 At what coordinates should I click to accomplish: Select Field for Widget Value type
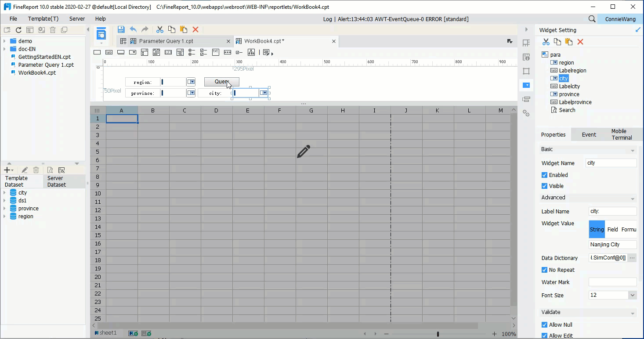tap(612, 229)
